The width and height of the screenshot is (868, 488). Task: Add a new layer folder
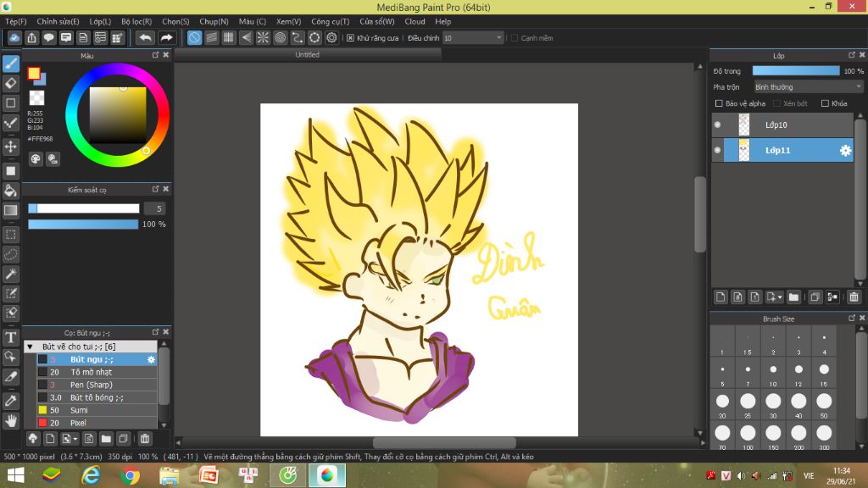point(793,297)
